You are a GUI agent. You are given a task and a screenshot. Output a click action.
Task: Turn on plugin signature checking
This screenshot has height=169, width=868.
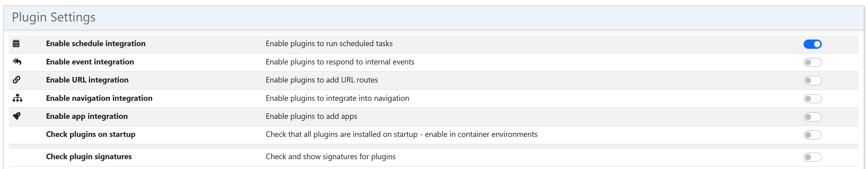click(812, 157)
